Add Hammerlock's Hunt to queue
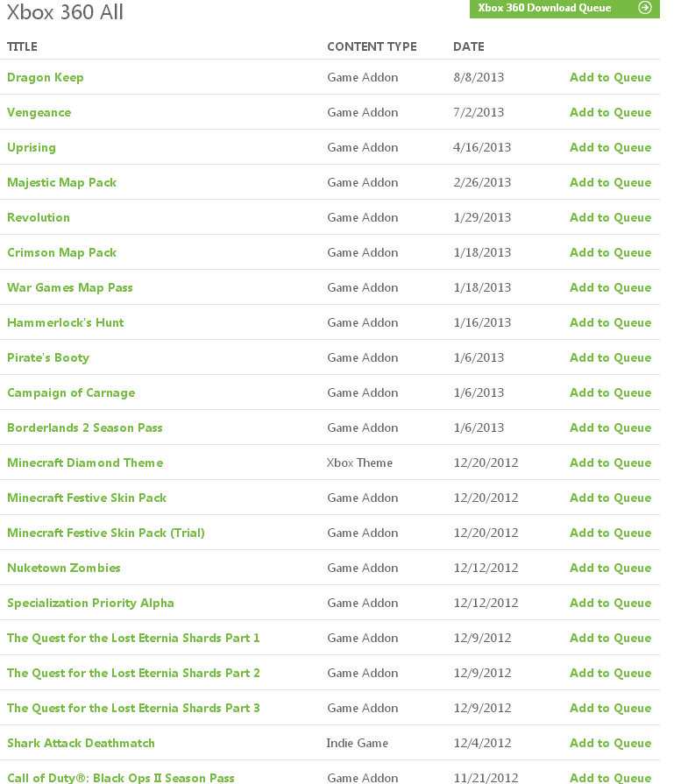 coord(610,322)
